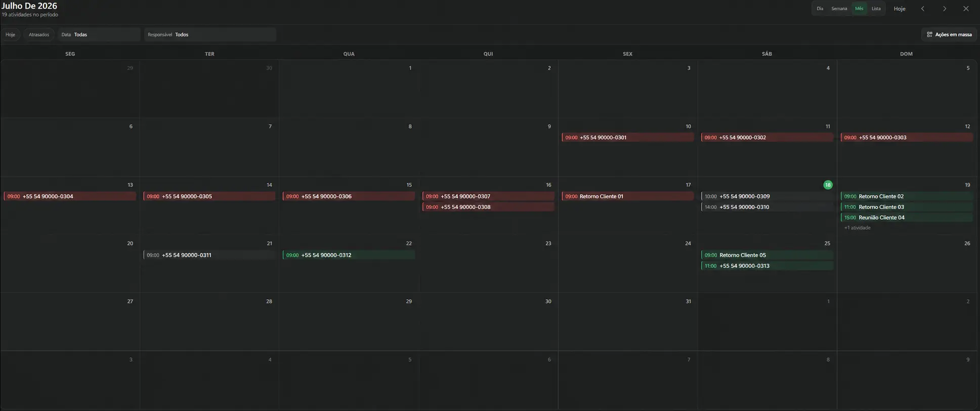The image size is (980, 411).
Task: Select day 27 cell
Action: pos(70,322)
